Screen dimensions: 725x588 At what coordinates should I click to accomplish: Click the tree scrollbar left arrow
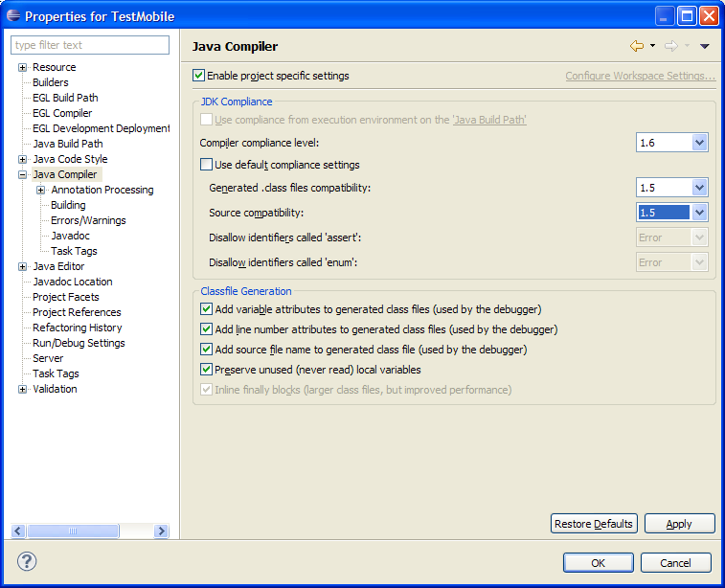[18, 531]
